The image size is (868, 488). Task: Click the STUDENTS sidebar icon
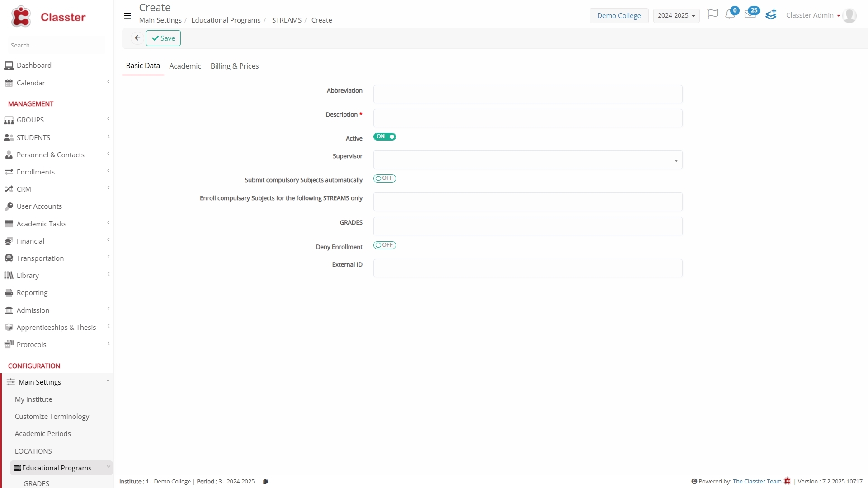[x=9, y=137]
